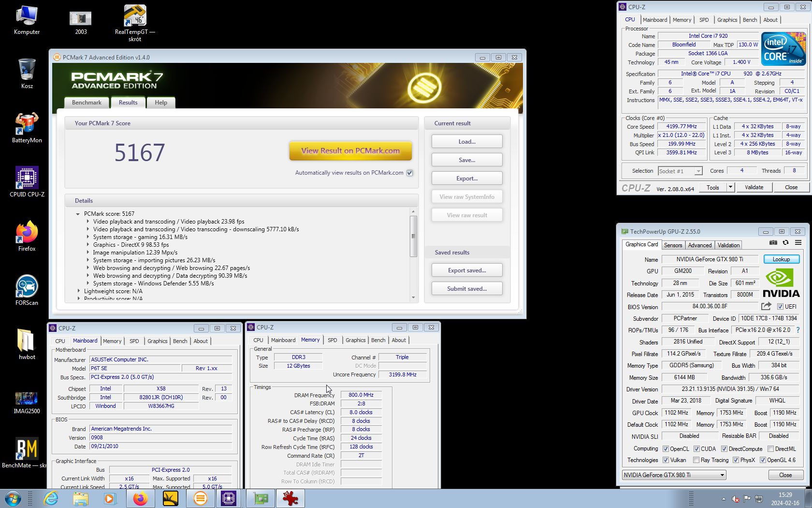Open the 2003 desktop item
This screenshot has width=812, height=508.
[x=81, y=22]
